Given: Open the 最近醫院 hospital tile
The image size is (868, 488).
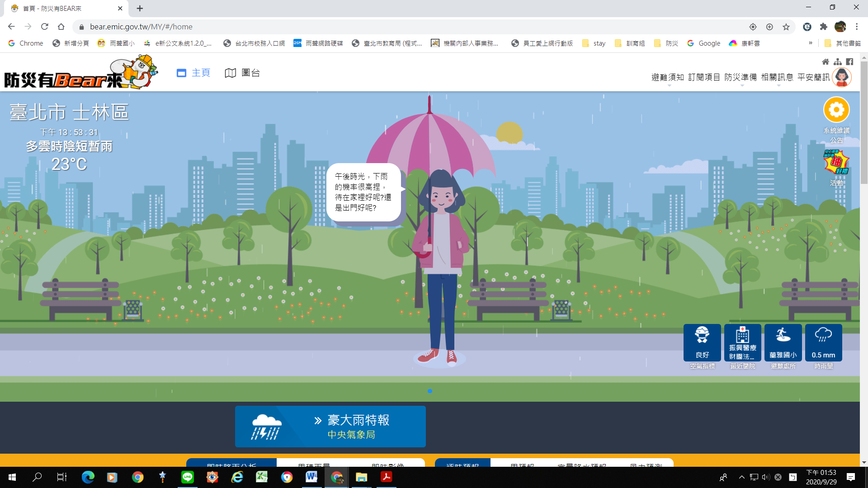Looking at the screenshot, I should [742, 343].
